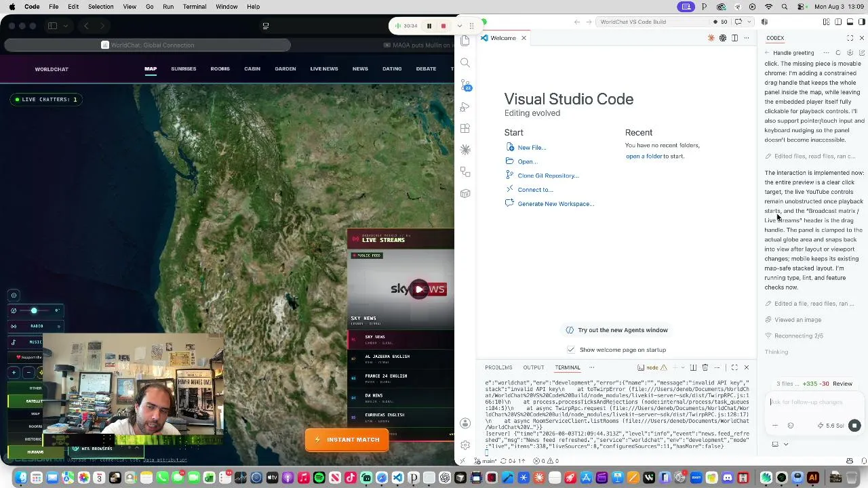Split the editor to the right
868x488 pixels.
point(734,38)
